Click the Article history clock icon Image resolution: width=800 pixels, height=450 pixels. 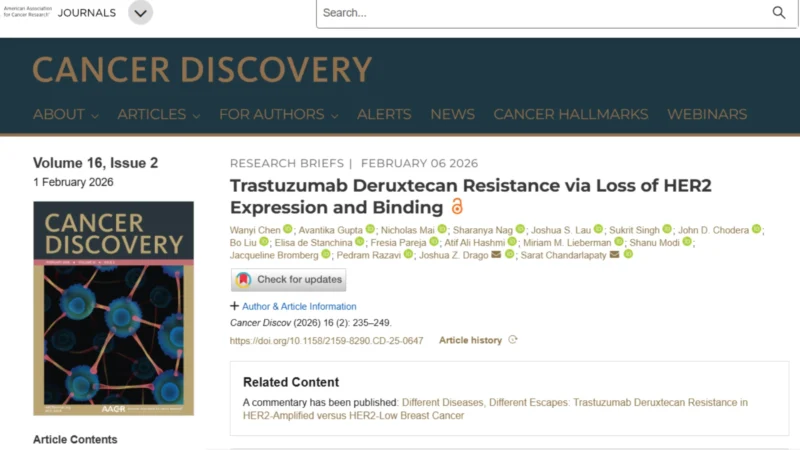coord(513,340)
